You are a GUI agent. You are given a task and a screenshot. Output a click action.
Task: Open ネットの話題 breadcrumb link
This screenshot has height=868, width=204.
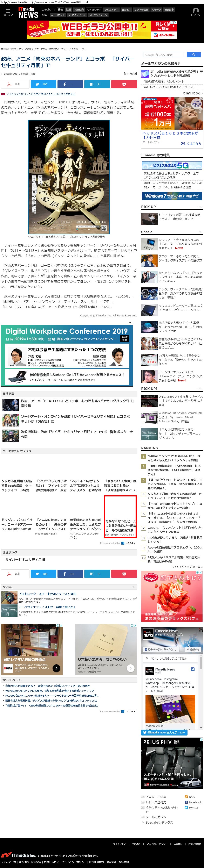25,49
